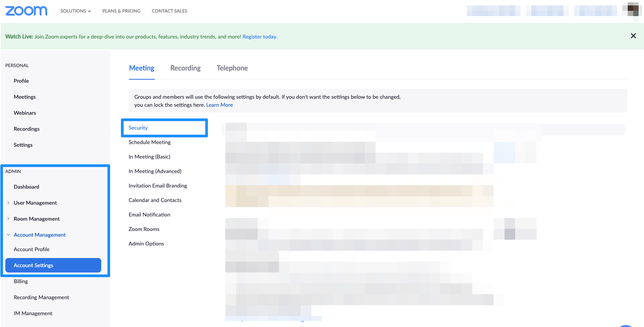This screenshot has height=327, width=644.
Task: Switch to the Telephone tab
Action: pyautogui.click(x=232, y=68)
